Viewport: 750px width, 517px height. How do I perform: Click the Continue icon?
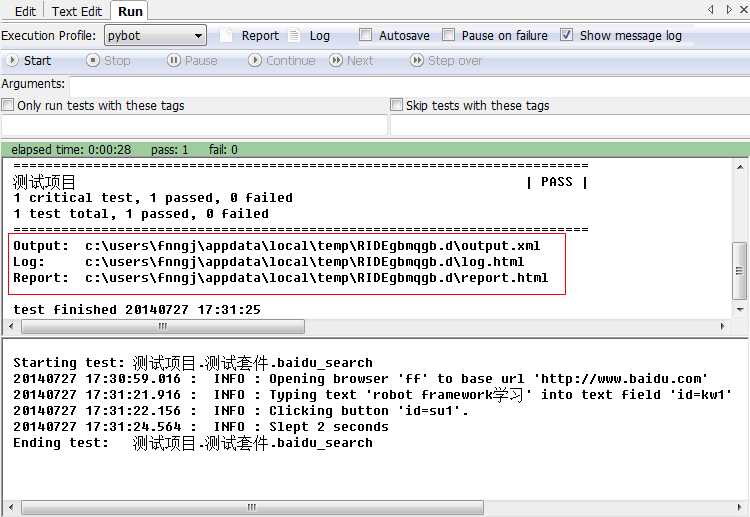pyautogui.click(x=255, y=61)
